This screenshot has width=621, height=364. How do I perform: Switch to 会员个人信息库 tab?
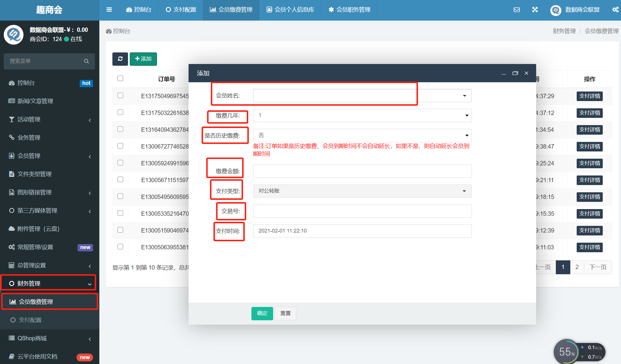pyautogui.click(x=290, y=10)
